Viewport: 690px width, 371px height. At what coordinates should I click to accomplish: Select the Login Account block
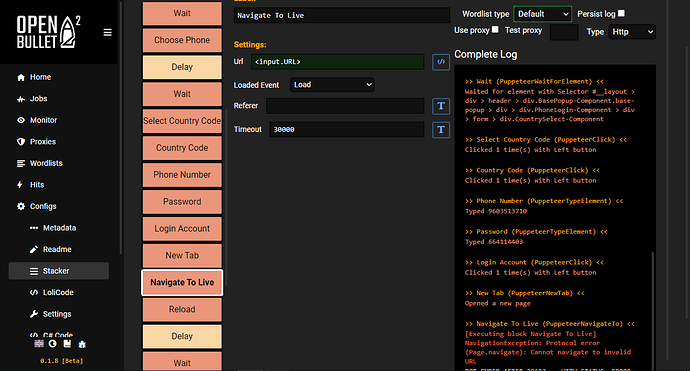click(x=182, y=228)
